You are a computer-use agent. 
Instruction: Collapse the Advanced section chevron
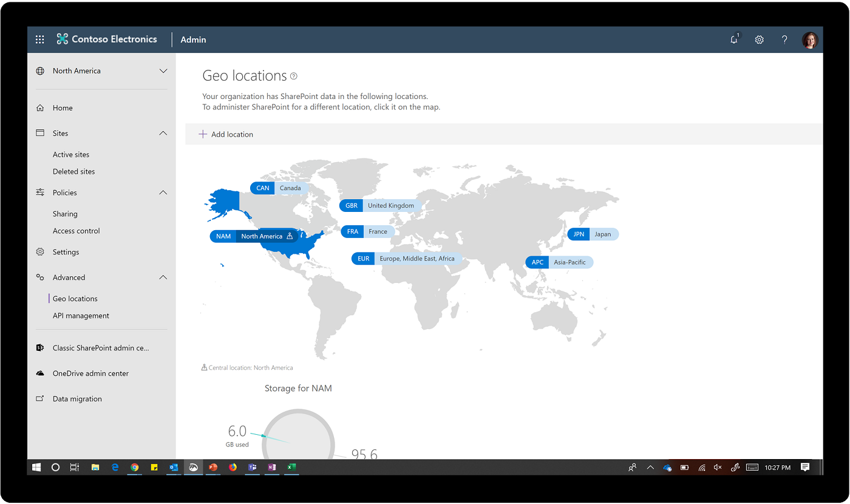click(x=163, y=277)
